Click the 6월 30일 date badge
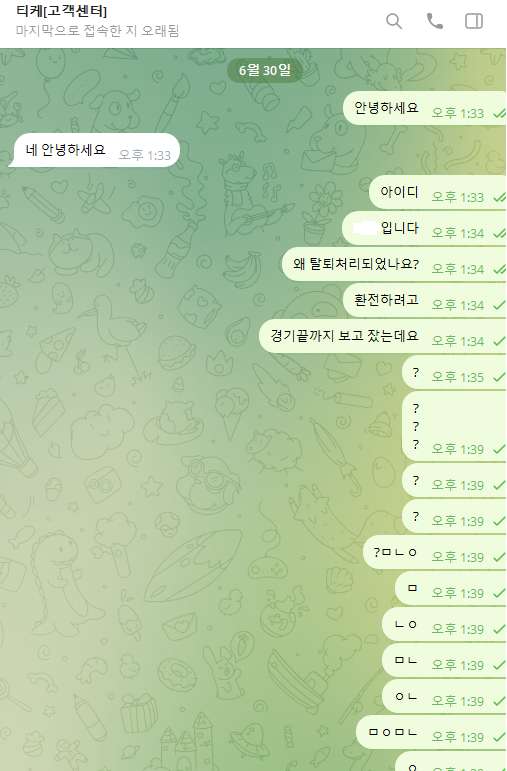This screenshot has width=507, height=771. 265,70
